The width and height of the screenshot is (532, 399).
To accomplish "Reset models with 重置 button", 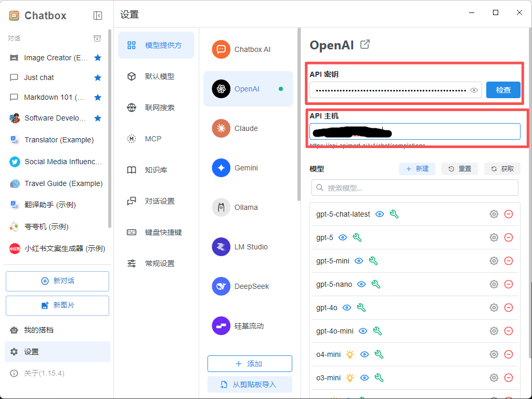I will coord(460,169).
